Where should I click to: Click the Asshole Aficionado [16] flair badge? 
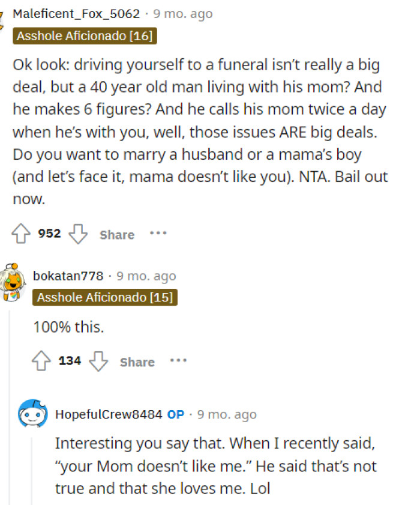84,36
